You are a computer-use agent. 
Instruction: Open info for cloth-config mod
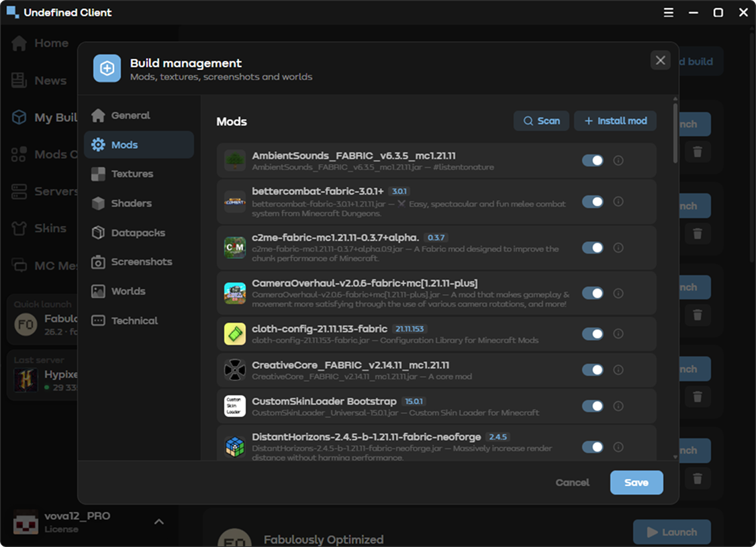(x=618, y=334)
